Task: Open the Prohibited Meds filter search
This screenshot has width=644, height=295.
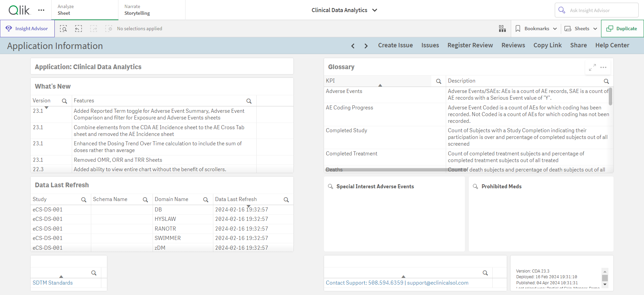Action: pyautogui.click(x=475, y=186)
